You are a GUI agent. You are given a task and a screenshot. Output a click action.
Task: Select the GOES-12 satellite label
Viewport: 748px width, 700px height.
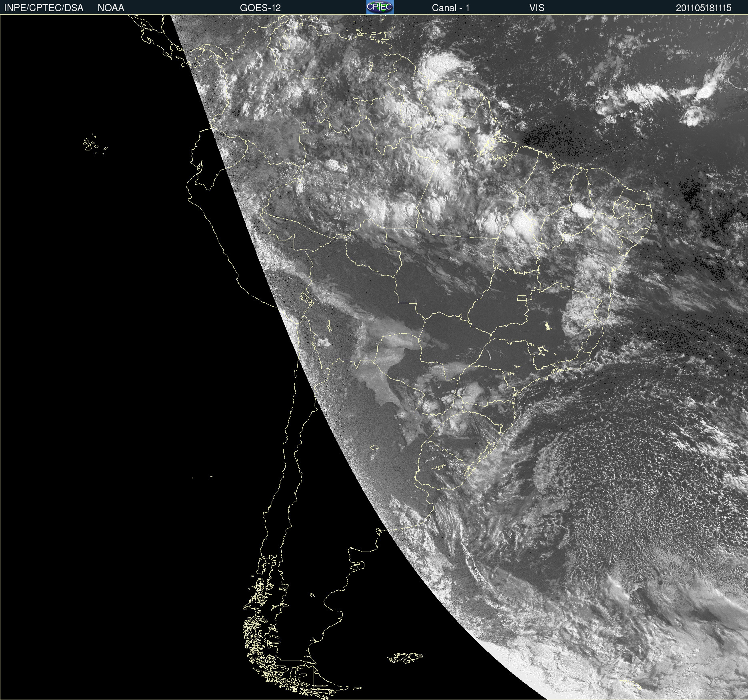click(x=260, y=8)
